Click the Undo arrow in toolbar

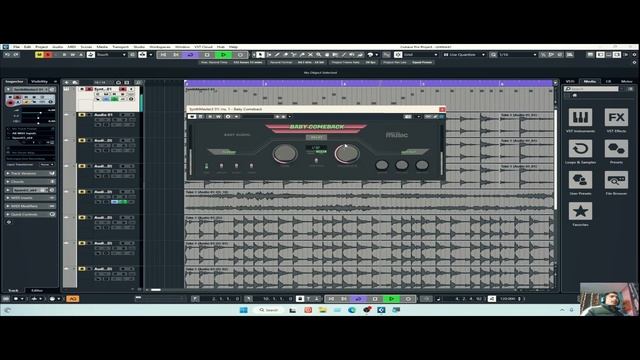tap(7, 55)
